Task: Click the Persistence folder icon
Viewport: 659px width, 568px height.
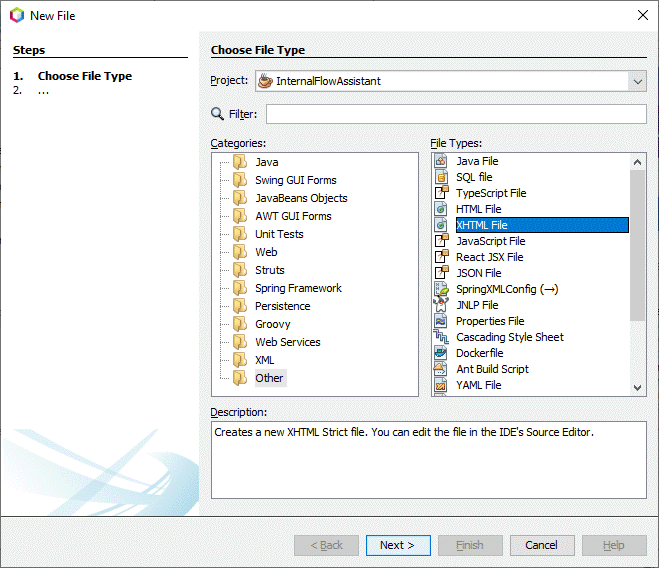Action: click(240, 306)
